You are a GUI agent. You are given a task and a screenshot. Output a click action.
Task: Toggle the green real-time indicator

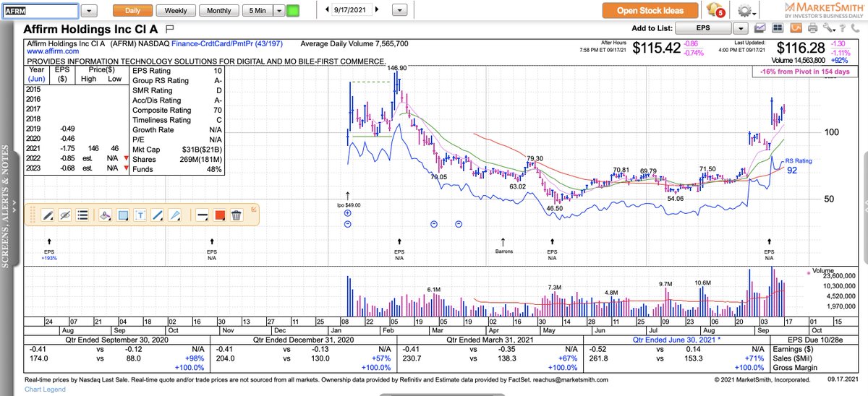click(x=292, y=11)
